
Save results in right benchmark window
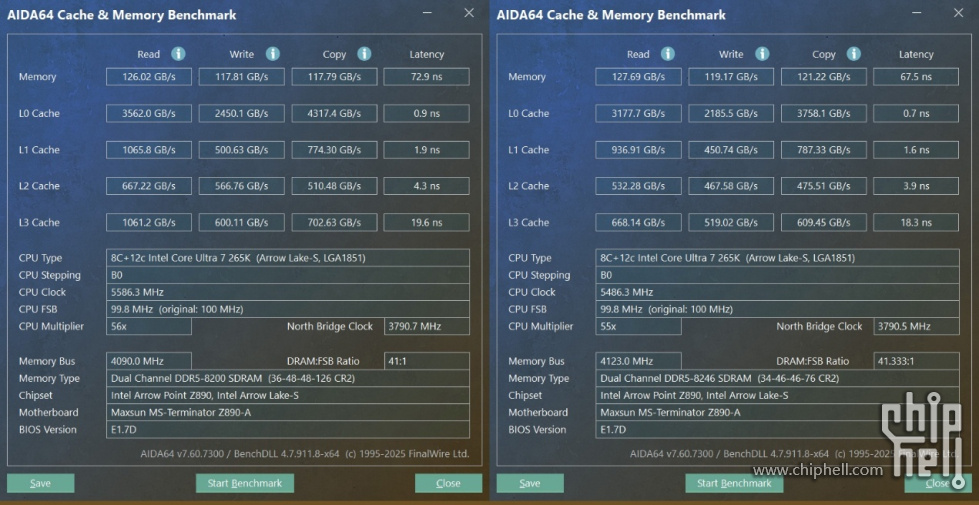pyautogui.click(x=530, y=483)
